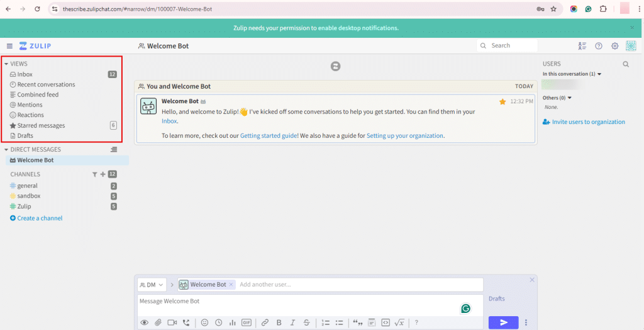Click the Search box in header
644x330 pixels.
click(x=508, y=46)
